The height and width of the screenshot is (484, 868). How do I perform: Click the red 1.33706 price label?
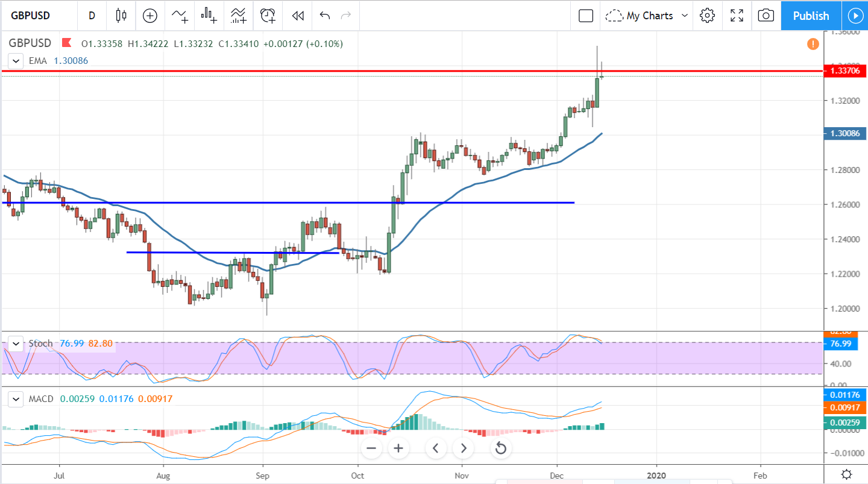(844, 71)
